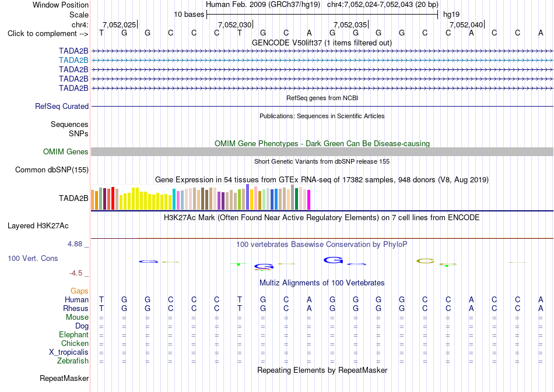The width and height of the screenshot is (554, 392).
Task: Select the Human species row label
Action: (x=76, y=299)
